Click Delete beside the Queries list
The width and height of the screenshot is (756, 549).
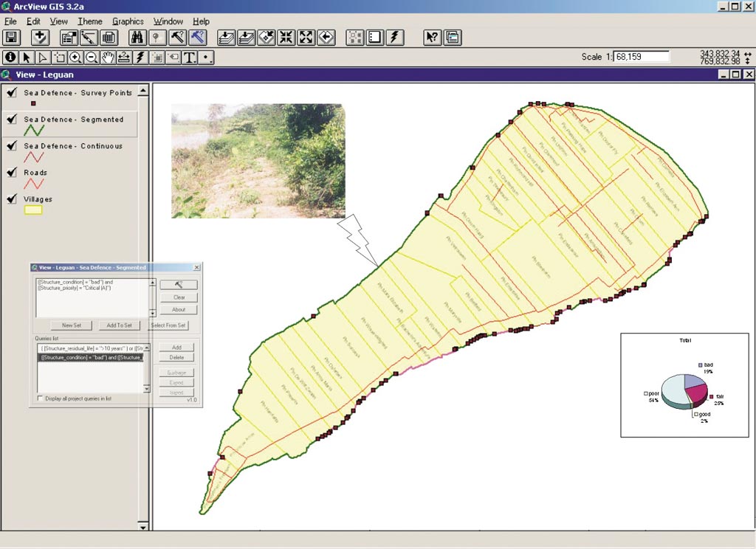pyautogui.click(x=176, y=357)
